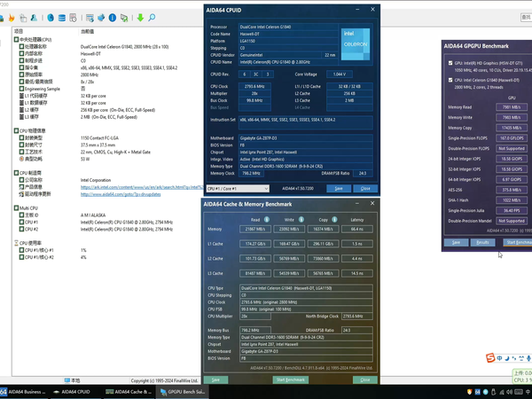532x399 pixels.
Task: Toggle CPU Intel Celeron G1840 checkbox
Action: point(450,80)
